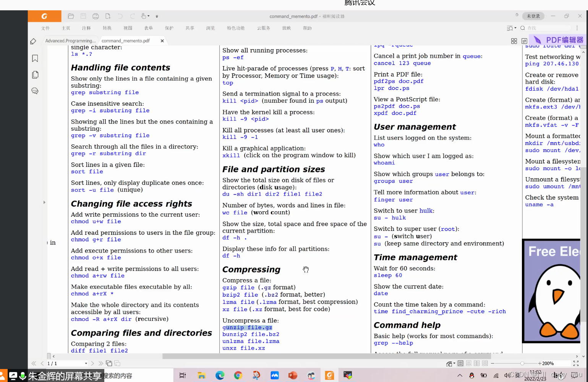Zoom in with the plus button
The height and width of the screenshot is (382, 588).
tap(539, 363)
